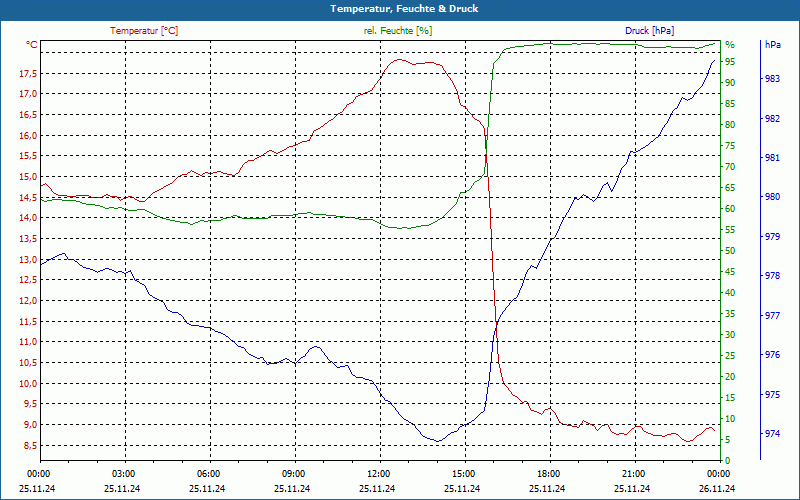
Task: Click the green "0" humidity axis value
Action: click(728, 461)
